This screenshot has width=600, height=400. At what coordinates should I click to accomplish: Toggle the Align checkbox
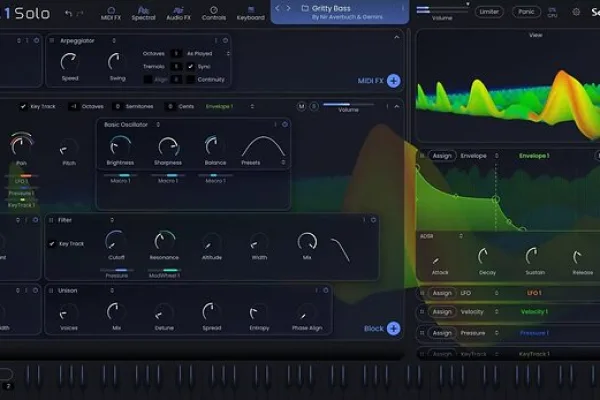click(148, 80)
